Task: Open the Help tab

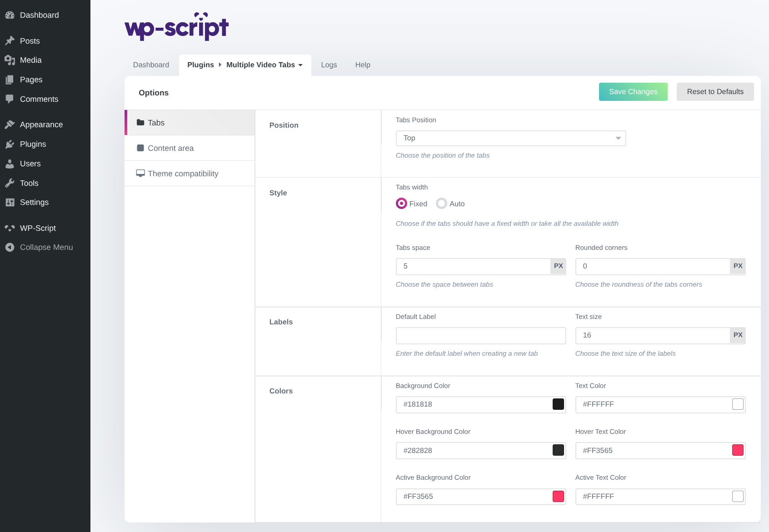Action: coord(363,65)
